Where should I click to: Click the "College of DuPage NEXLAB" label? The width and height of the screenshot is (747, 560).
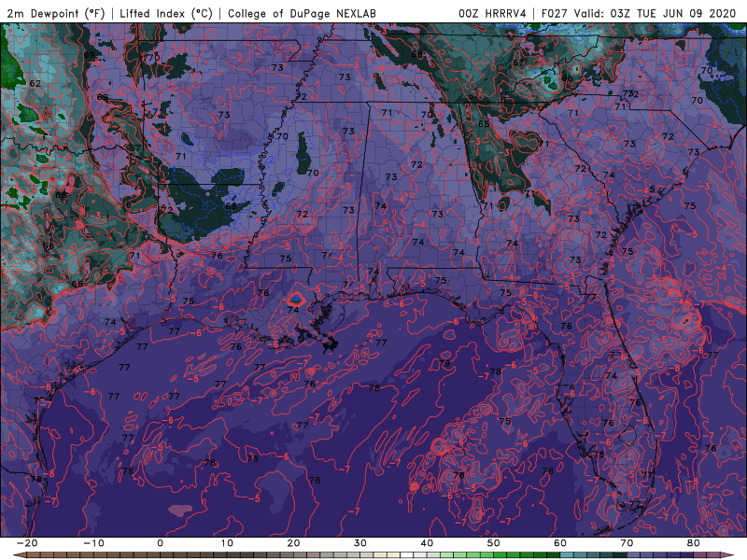(302, 14)
